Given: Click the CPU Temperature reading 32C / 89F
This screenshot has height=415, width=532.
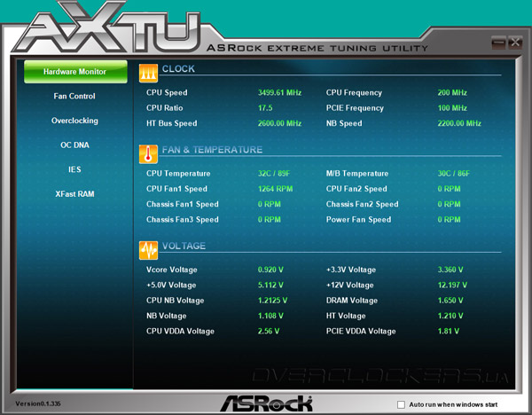Looking at the screenshot, I should 274,174.
